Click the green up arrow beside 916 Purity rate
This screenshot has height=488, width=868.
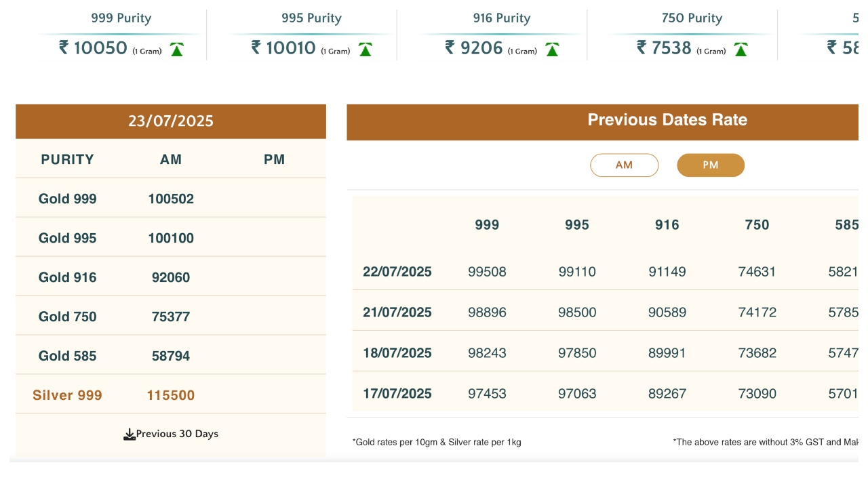(x=553, y=49)
